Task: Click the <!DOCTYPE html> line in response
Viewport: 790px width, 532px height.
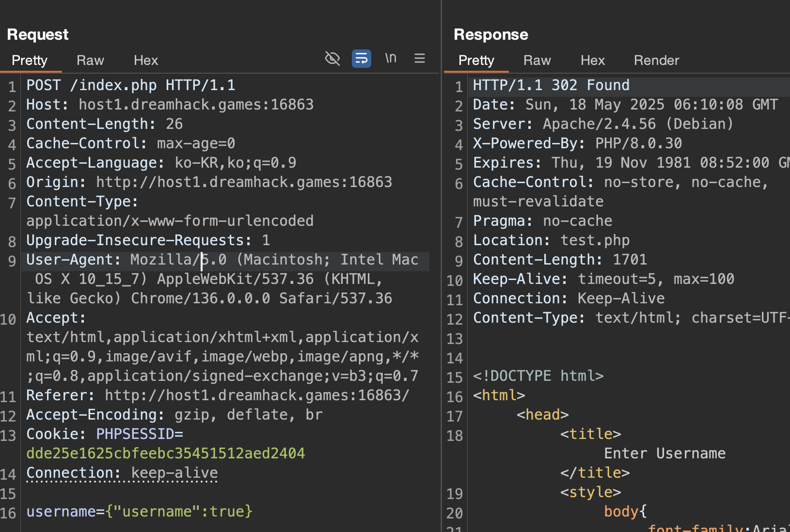Action: (x=538, y=376)
